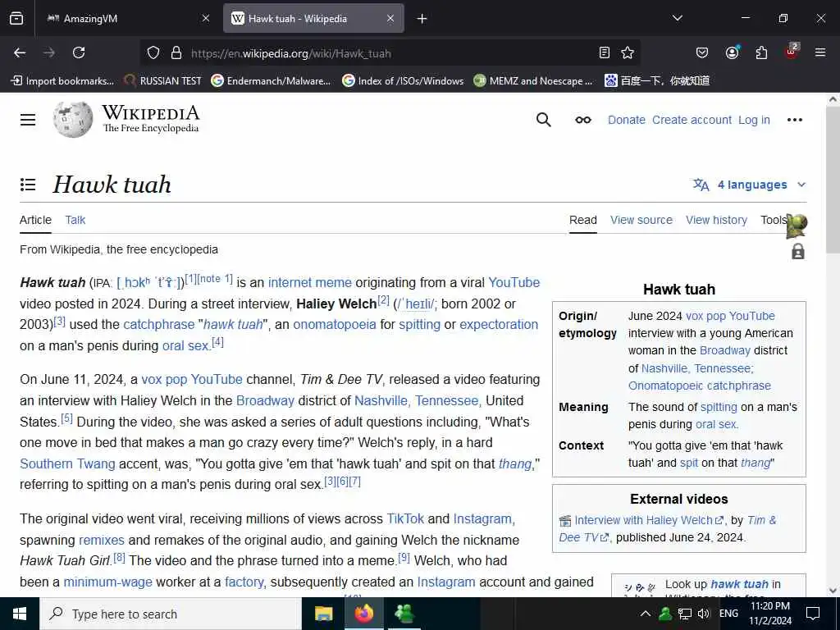Select the Read tab
This screenshot has height=630, width=840.
(x=583, y=220)
